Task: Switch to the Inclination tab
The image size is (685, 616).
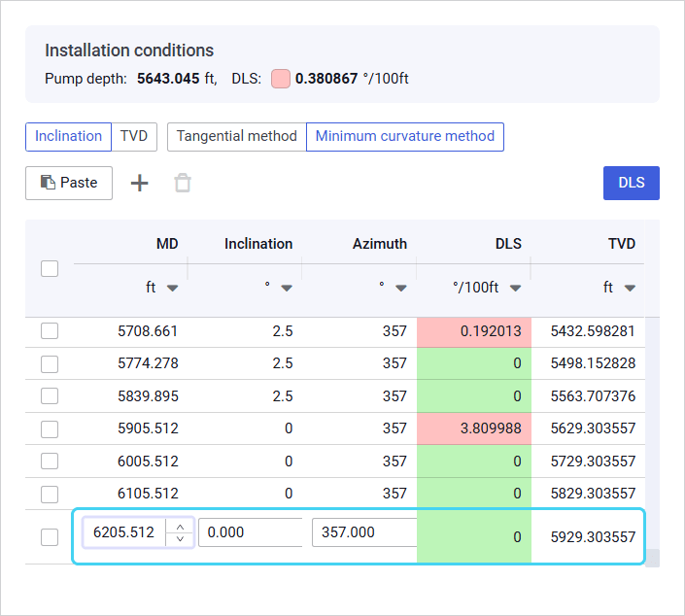Action: coord(68,136)
